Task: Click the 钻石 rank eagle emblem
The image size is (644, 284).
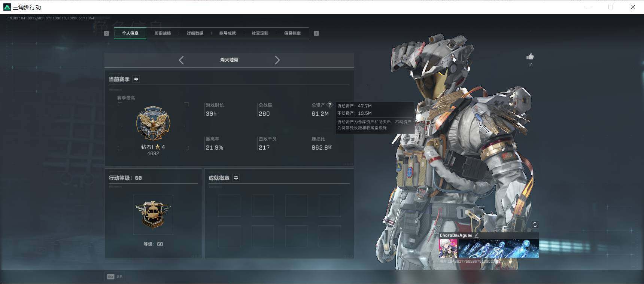Action: tap(153, 123)
